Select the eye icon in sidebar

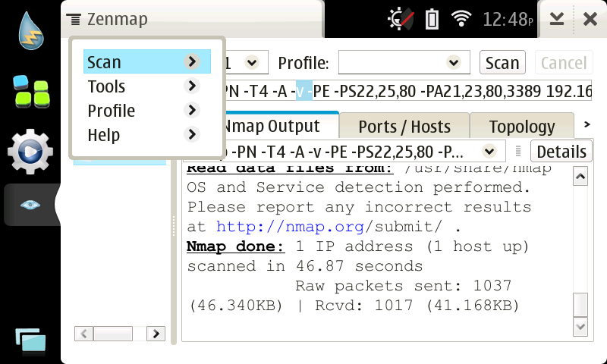(30, 205)
